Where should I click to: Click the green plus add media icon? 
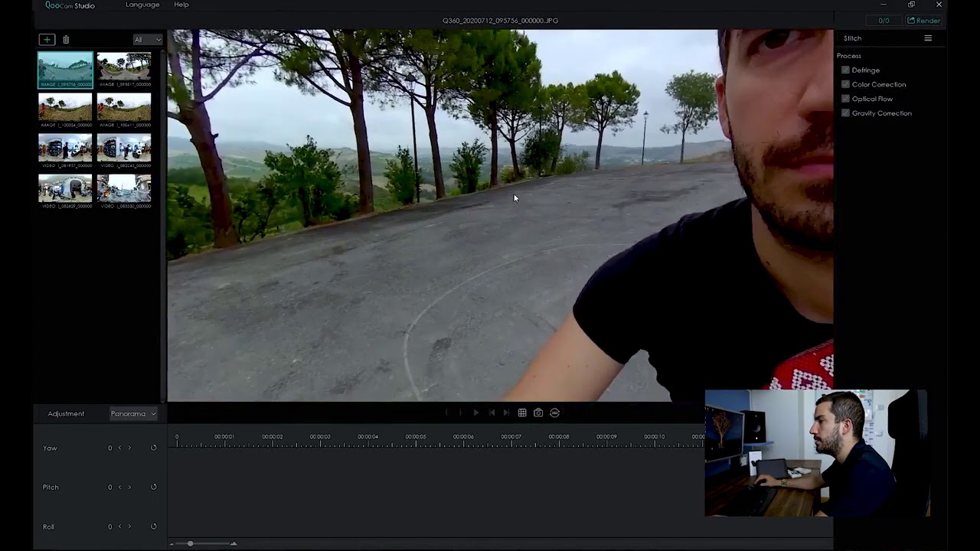click(47, 39)
